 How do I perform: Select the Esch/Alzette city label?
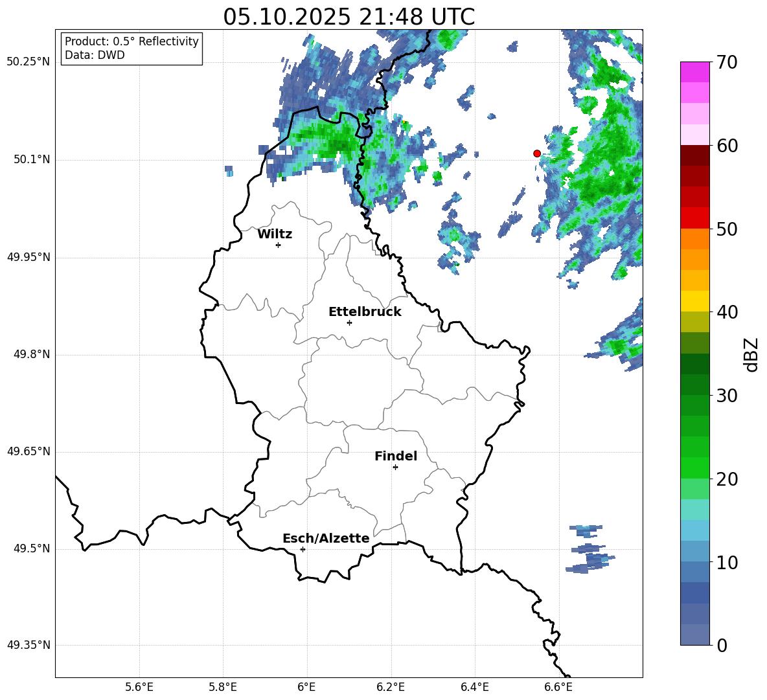click(x=326, y=539)
